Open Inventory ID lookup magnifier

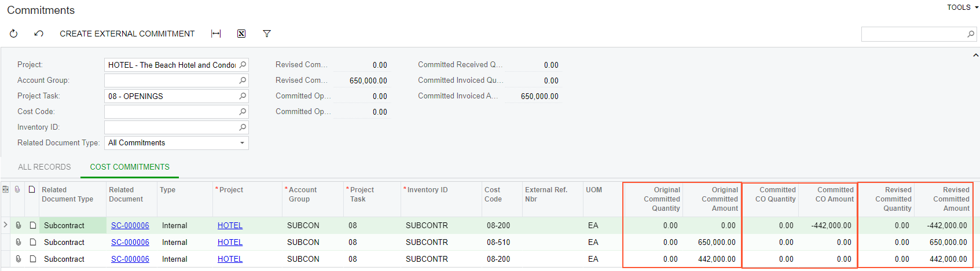pyautogui.click(x=243, y=127)
